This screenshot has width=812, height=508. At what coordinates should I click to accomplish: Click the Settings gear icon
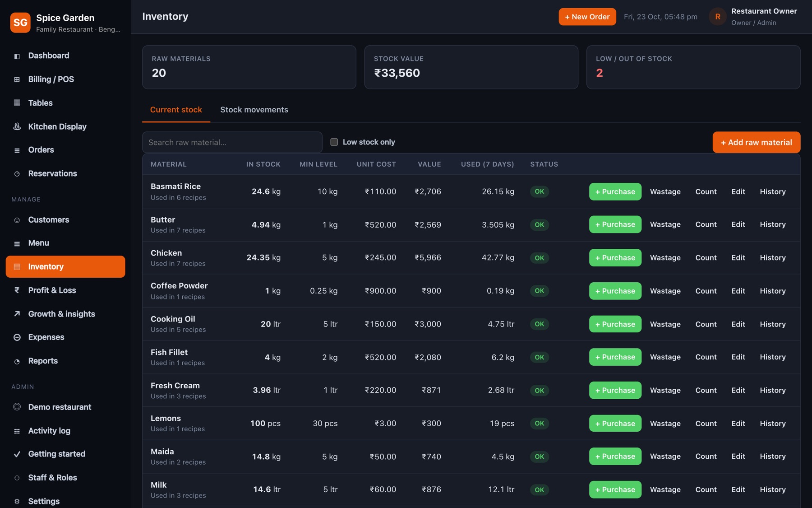(17, 501)
